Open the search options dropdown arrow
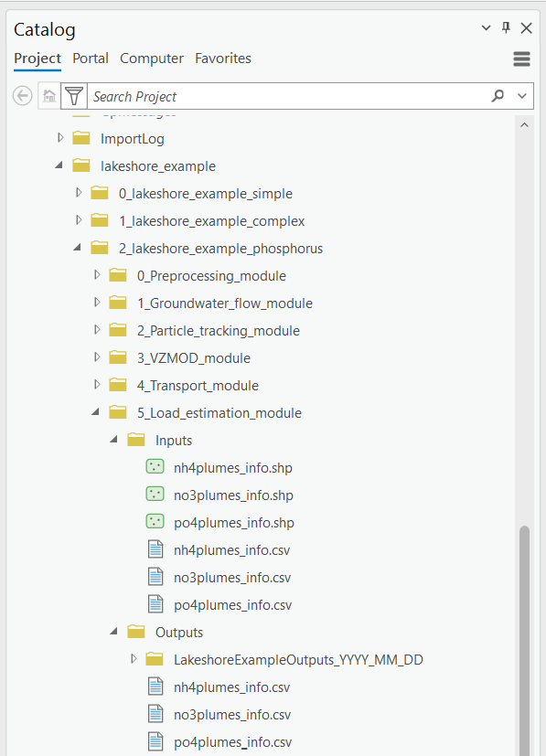546x756 pixels. click(x=522, y=96)
